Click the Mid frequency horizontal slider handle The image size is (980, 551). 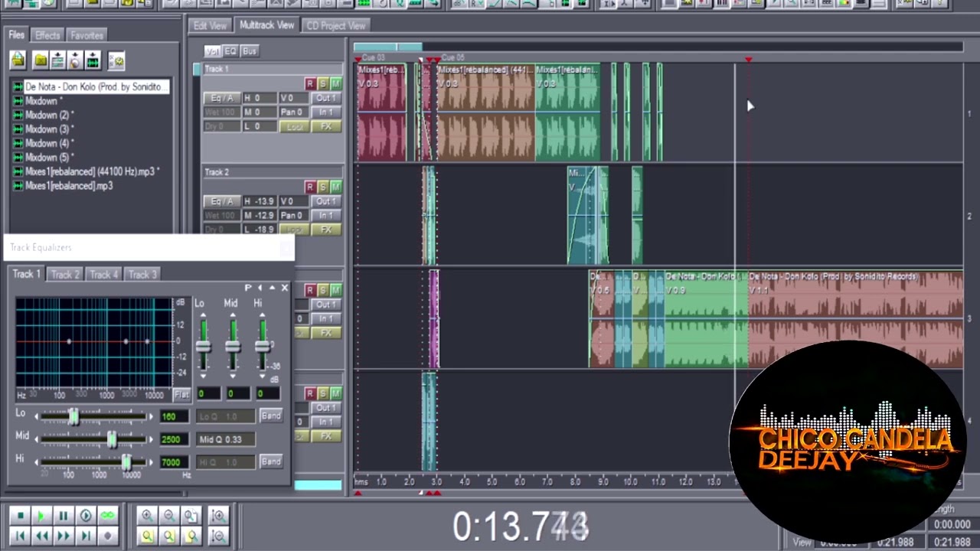(112, 439)
